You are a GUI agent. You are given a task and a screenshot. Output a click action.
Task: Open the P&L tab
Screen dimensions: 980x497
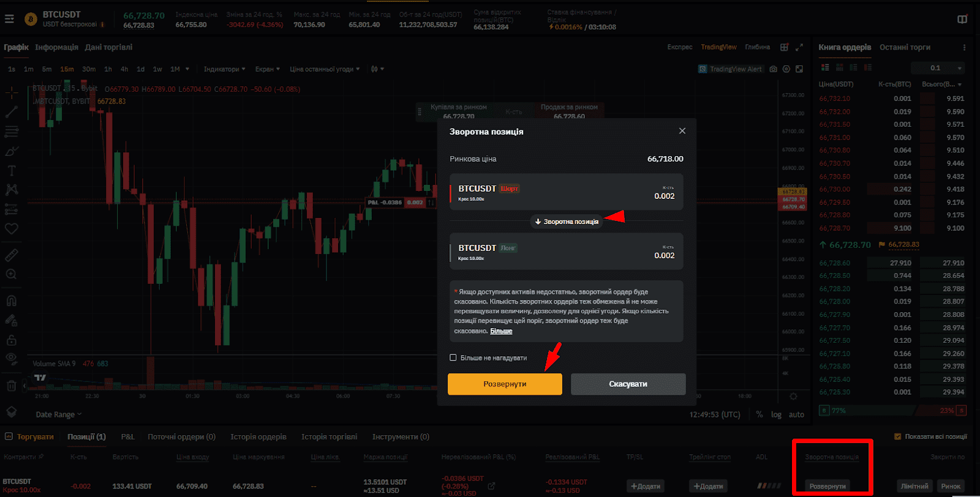tap(127, 437)
